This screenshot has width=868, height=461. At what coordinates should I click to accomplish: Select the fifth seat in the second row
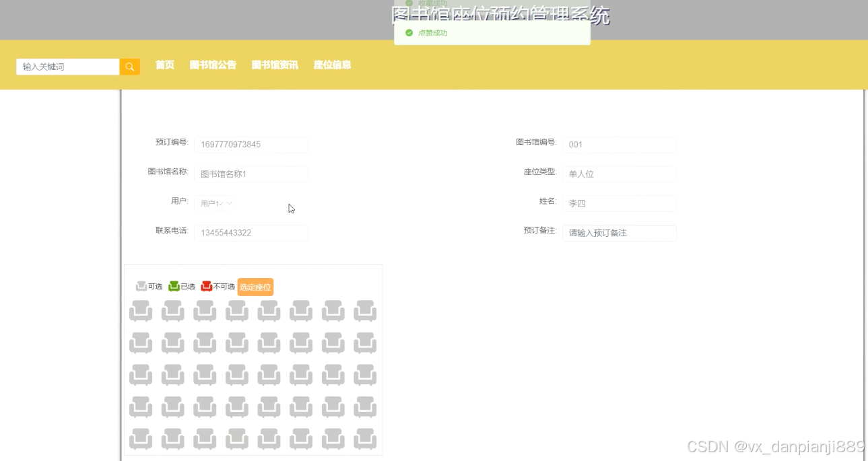pyautogui.click(x=269, y=343)
